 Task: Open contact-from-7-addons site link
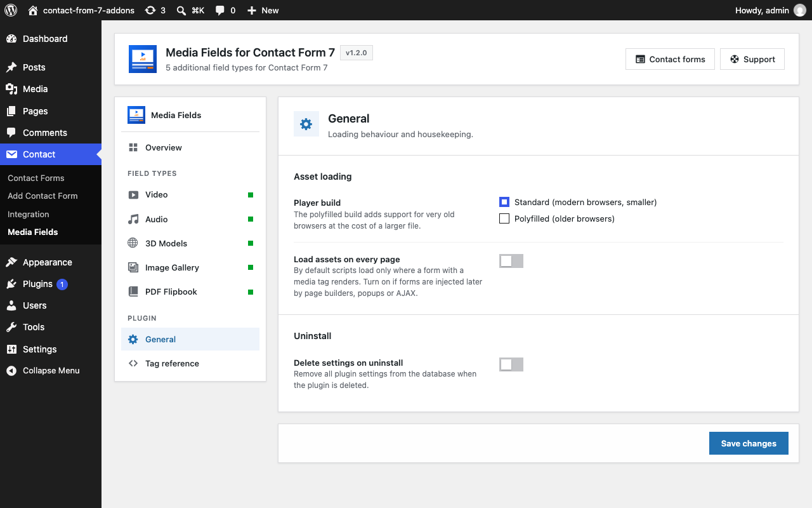coord(80,10)
